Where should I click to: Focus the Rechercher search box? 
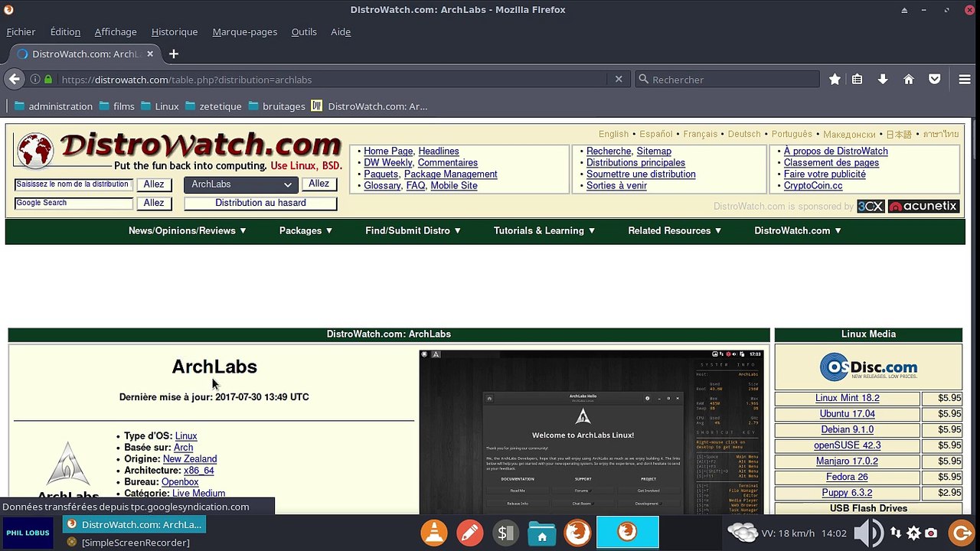[727, 80]
